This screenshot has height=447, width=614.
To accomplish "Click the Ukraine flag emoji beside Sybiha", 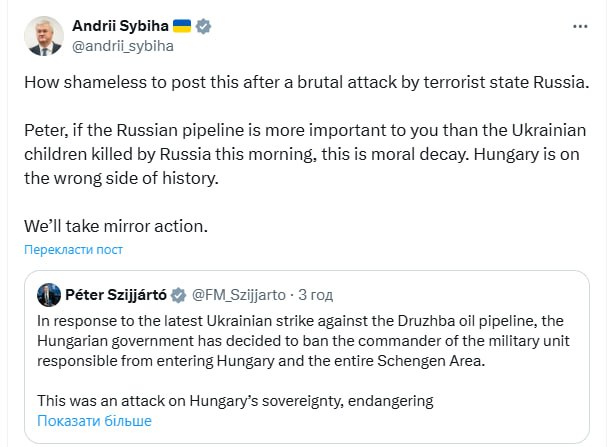I will tap(180, 27).
